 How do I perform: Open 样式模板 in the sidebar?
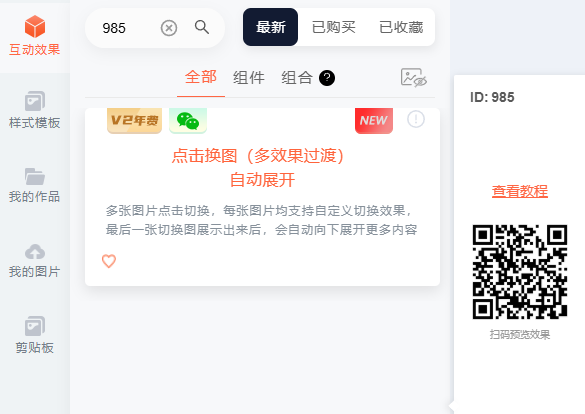[x=35, y=110]
